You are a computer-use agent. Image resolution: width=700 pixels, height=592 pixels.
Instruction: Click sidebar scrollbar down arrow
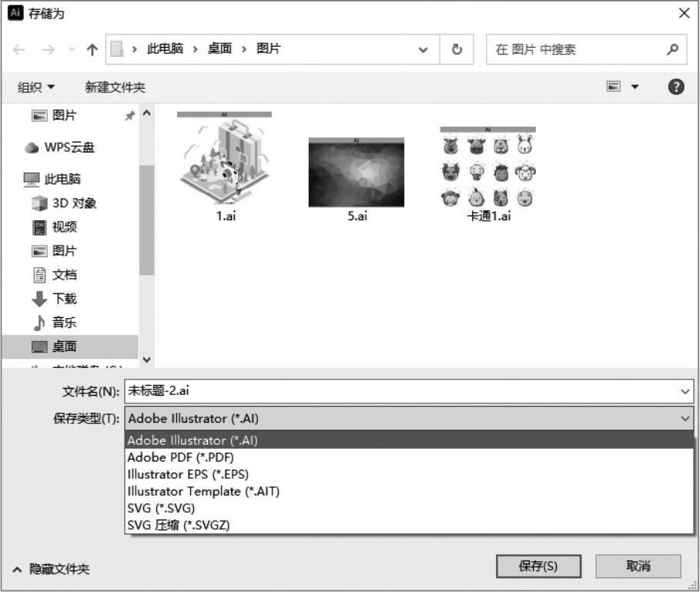(146, 359)
